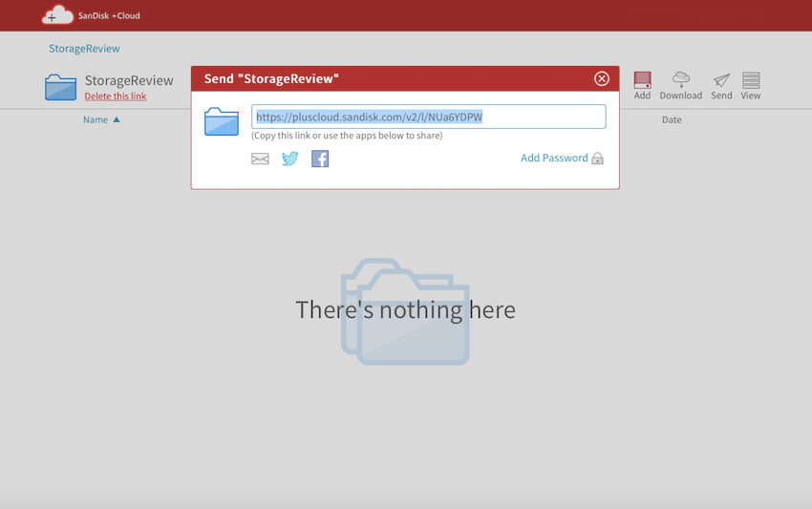Click the StorageReview folder icon in header
The image size is (812, 509).
pos(60,87)
